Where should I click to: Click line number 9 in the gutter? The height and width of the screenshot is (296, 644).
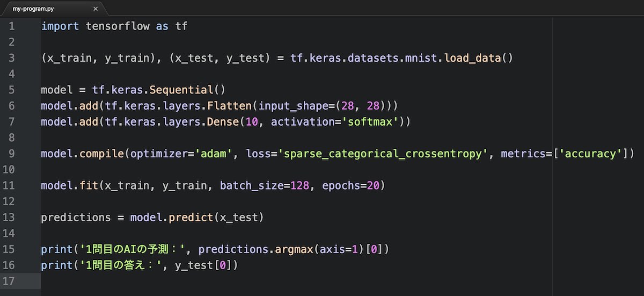coord(12,154)
